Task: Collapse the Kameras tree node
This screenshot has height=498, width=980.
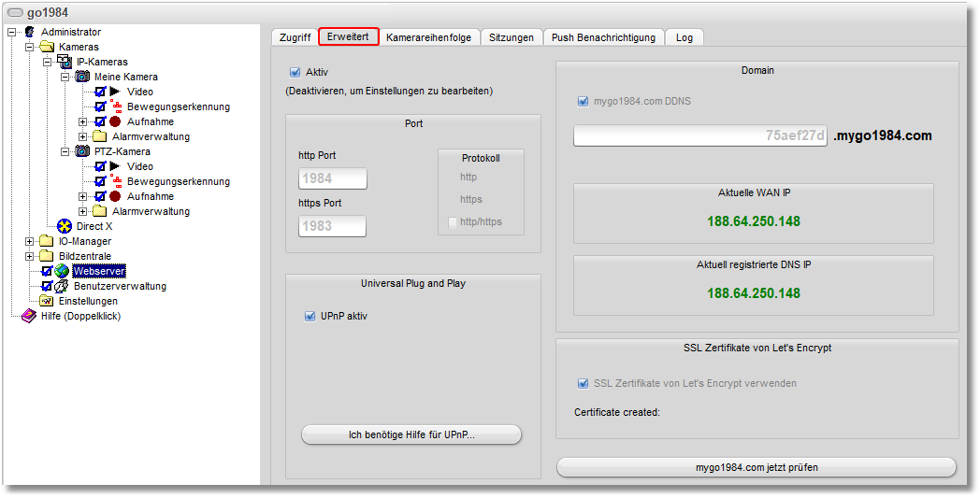Action: (x=30, y=47)
